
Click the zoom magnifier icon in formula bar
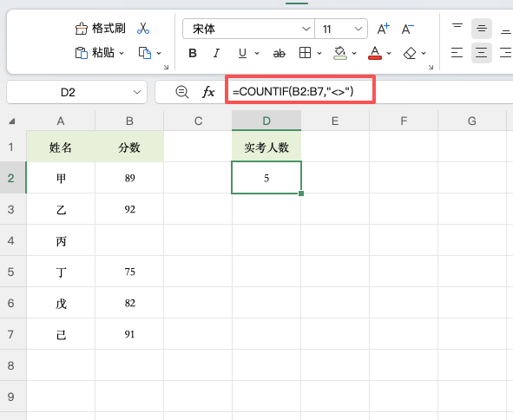182,92
